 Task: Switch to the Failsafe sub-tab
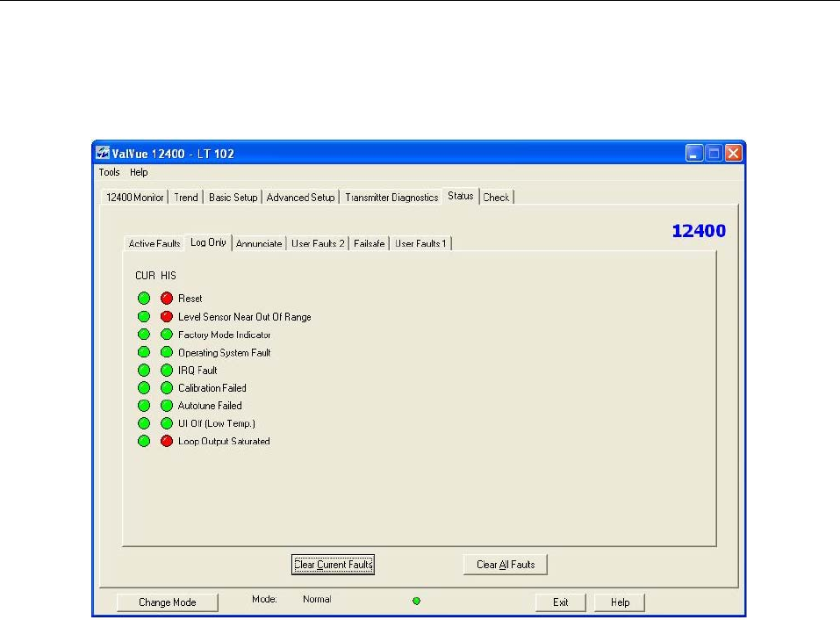(x=370, y=243)
